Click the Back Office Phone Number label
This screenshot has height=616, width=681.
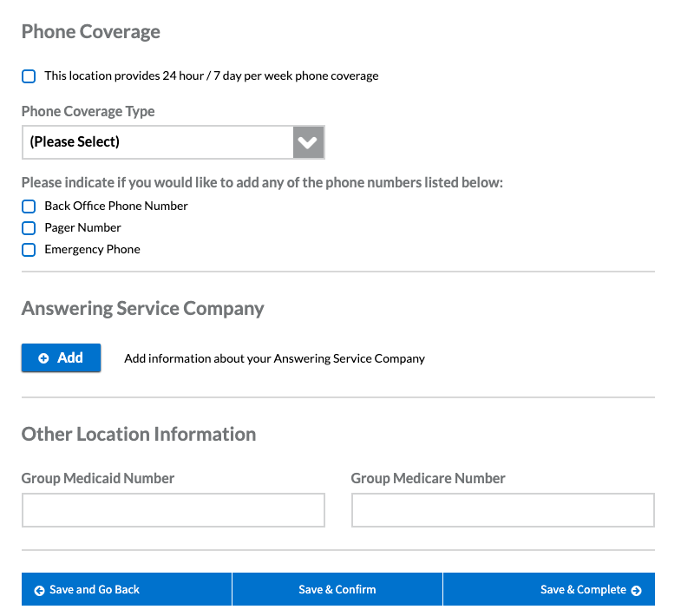pyautogui.click(x=116, y=206)
